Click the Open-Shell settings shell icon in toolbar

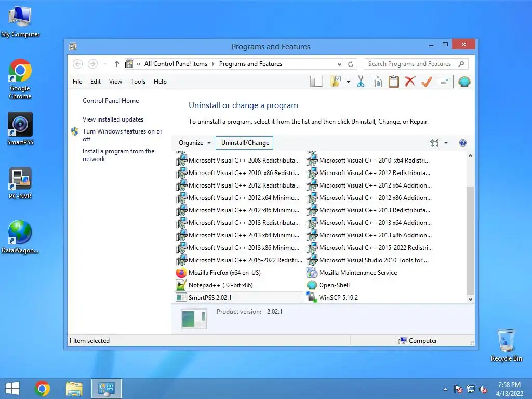pos(464,82)
